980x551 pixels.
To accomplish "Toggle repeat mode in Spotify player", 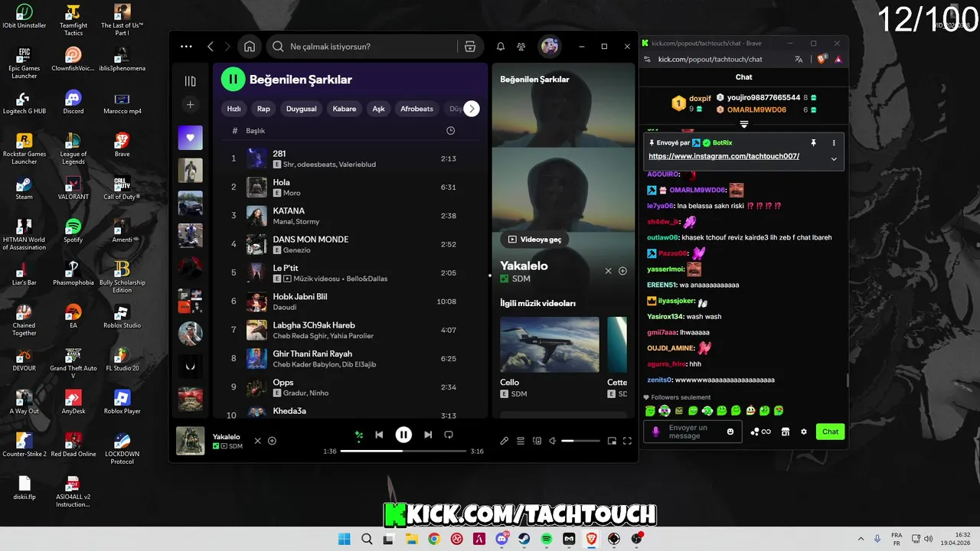I will [449, 435].
